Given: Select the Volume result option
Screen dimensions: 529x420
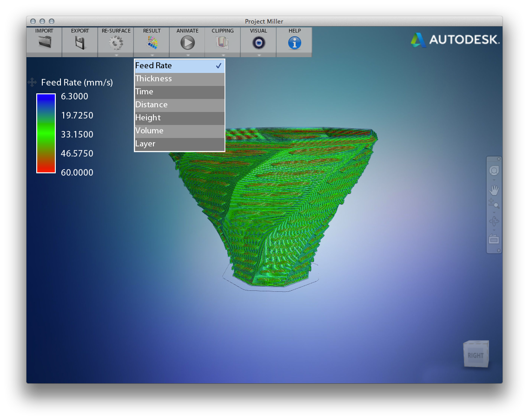Looking at the screenshot, I should [179, 131].
